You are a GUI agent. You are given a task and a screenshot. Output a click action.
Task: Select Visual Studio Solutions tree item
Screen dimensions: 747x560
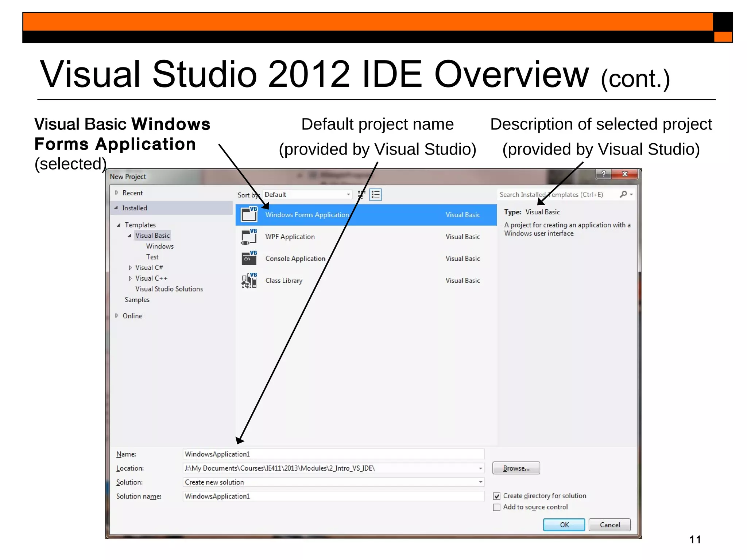pyautogui.click(x=169, y=289)
